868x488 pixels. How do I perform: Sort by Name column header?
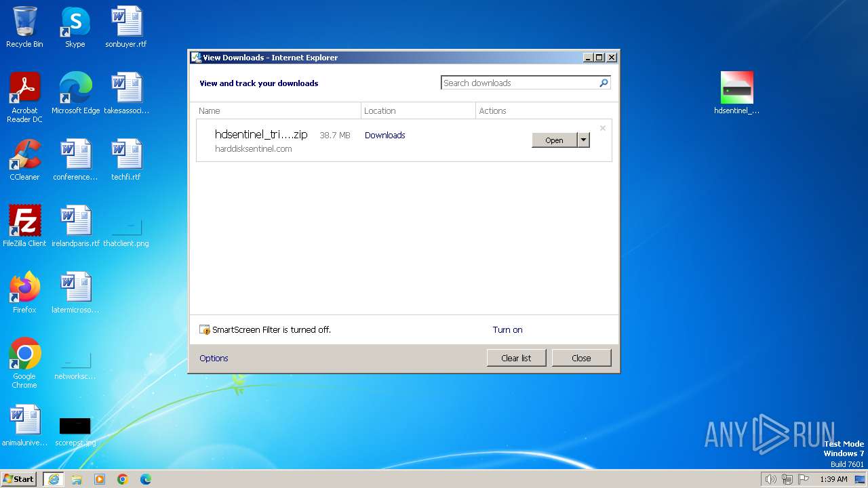(278, 110)
